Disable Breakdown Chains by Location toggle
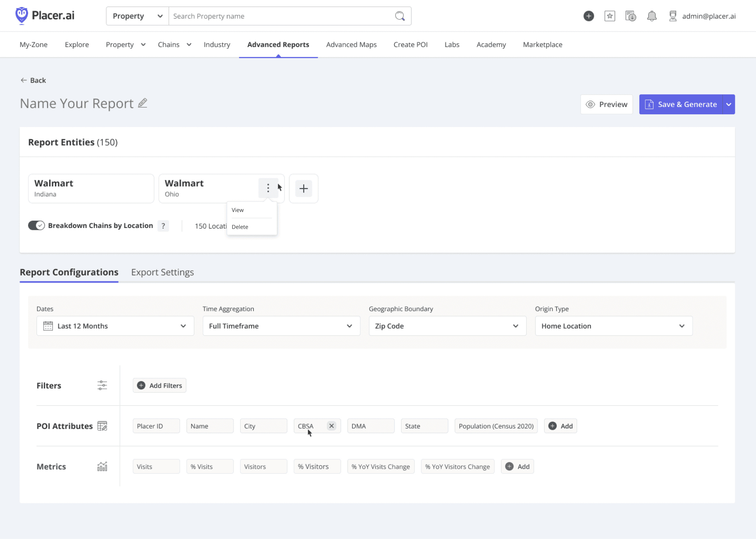The height and width of the screenshot is (539, 756). coord(36,225)
